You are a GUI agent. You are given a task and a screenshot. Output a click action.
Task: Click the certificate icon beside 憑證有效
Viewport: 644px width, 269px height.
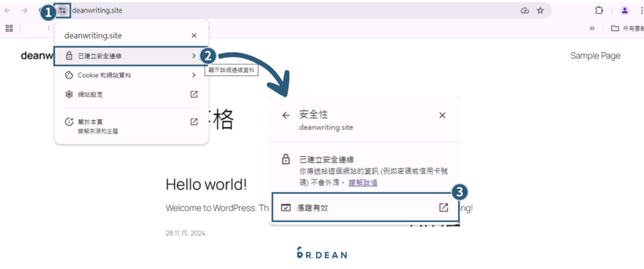click(286, 208)
